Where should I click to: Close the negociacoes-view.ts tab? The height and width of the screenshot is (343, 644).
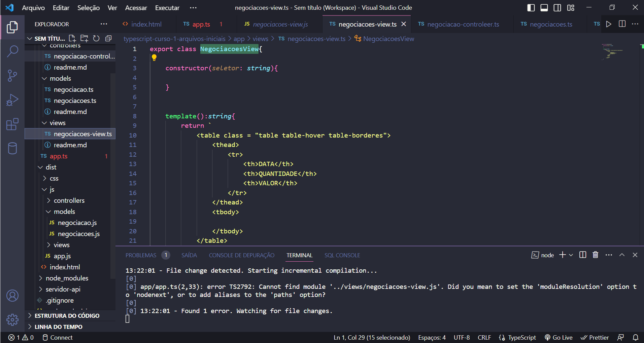[404, 24]
